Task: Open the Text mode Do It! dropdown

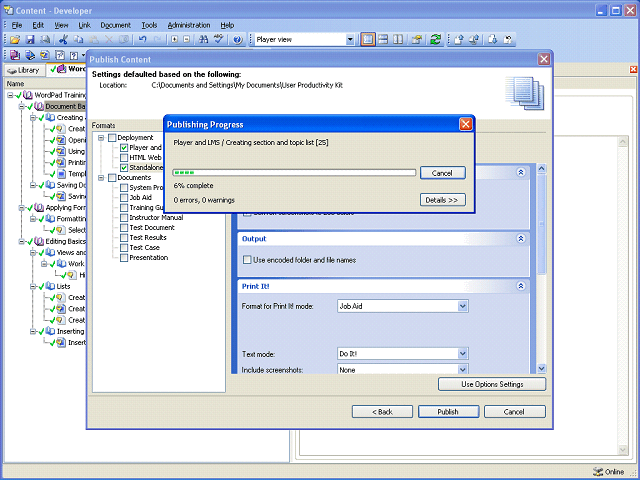Action: (x=462, y=354)
